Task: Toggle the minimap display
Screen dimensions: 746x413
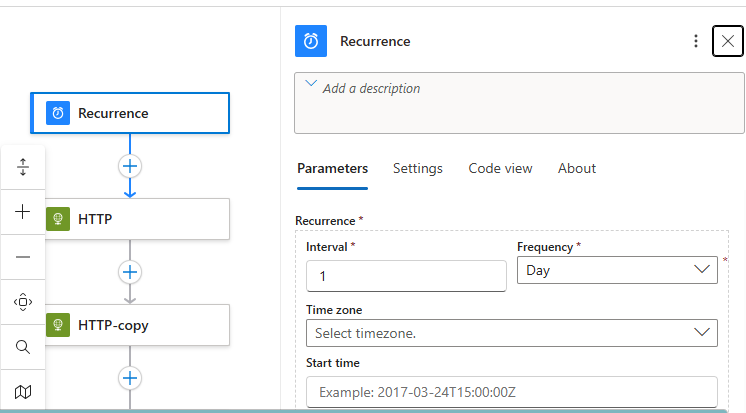Action: [x=23, y=392]
